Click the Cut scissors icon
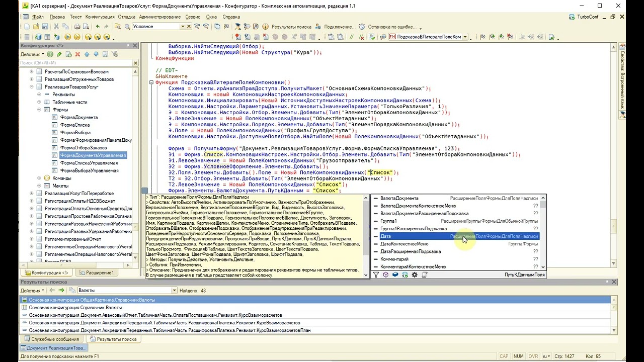Viewport: 644px width, 362px height. click(x=56, y=27)
